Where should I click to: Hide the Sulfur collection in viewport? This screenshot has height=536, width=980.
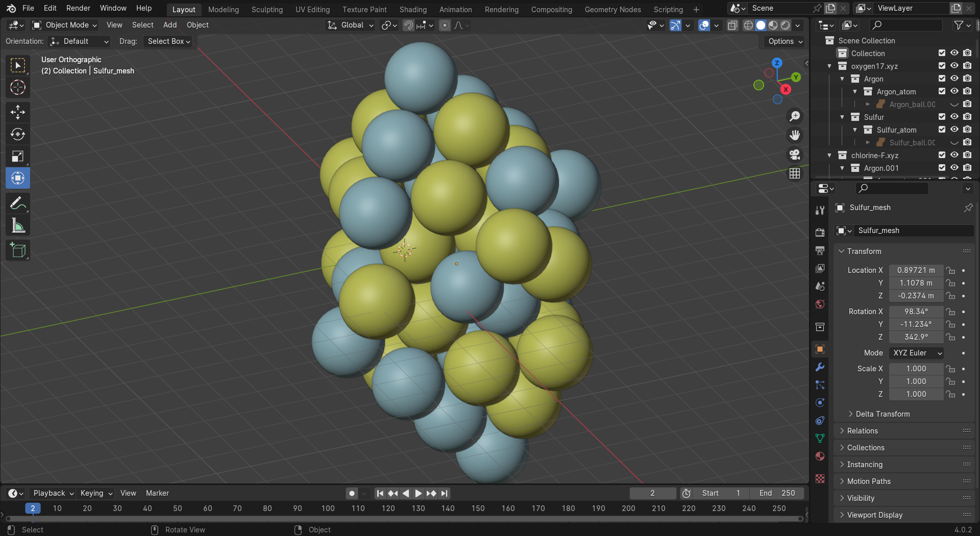pyautogui.click(x=954, y=117)
